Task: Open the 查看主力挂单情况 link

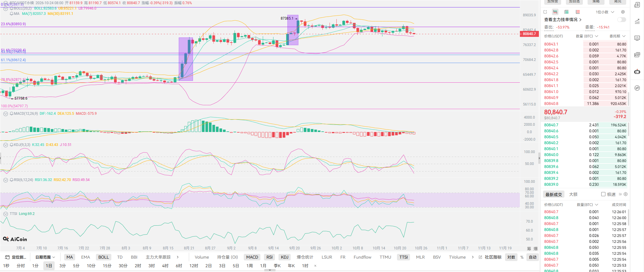Action: coord(563,20)
